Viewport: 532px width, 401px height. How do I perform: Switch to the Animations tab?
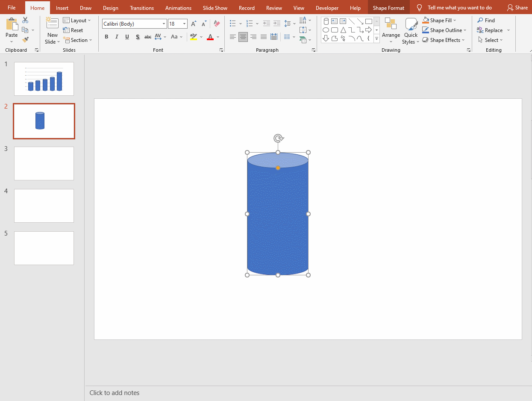(x=178, y=8)
